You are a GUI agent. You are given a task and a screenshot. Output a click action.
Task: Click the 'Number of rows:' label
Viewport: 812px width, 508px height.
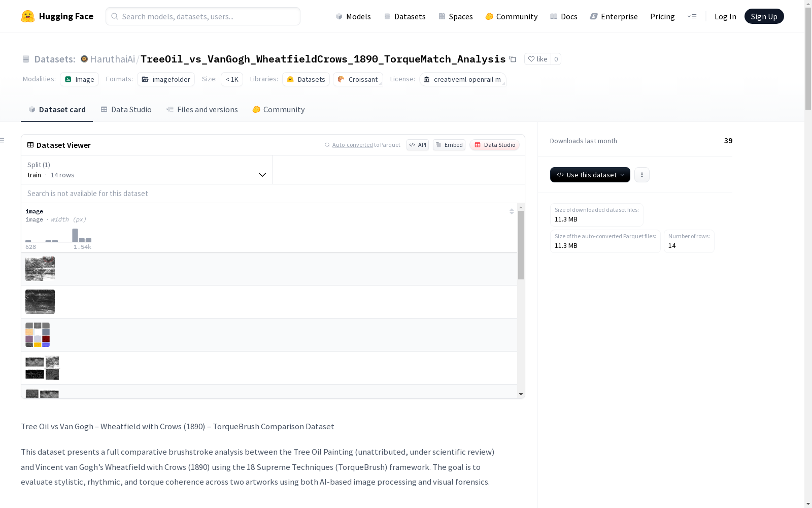689,236
